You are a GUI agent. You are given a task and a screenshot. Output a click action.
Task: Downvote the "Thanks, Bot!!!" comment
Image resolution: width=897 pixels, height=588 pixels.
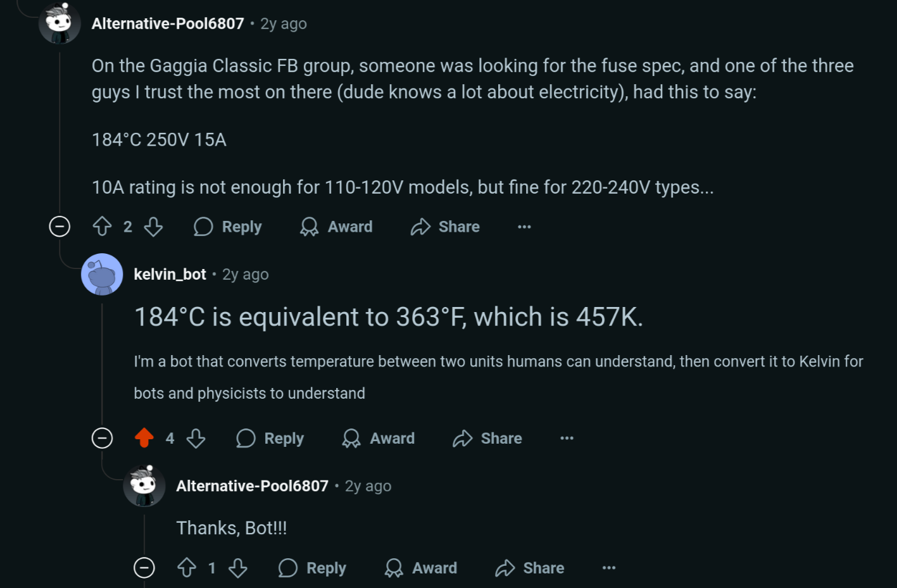238,568
